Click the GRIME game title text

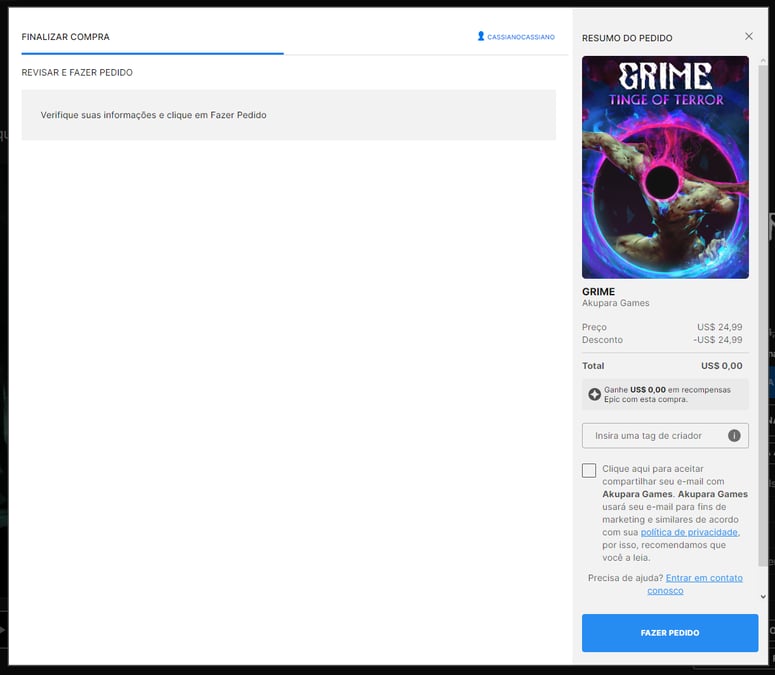coord(598,292)
